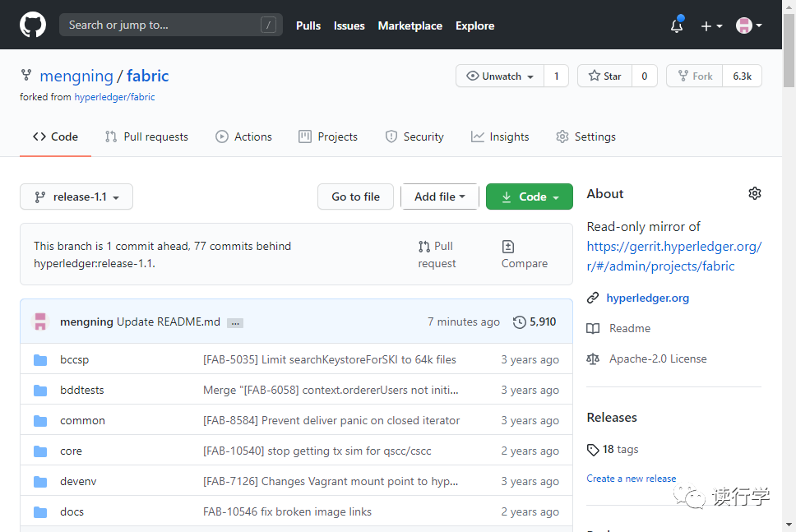
Task: Expand the Add file dropdown
Action: (440, 197)
